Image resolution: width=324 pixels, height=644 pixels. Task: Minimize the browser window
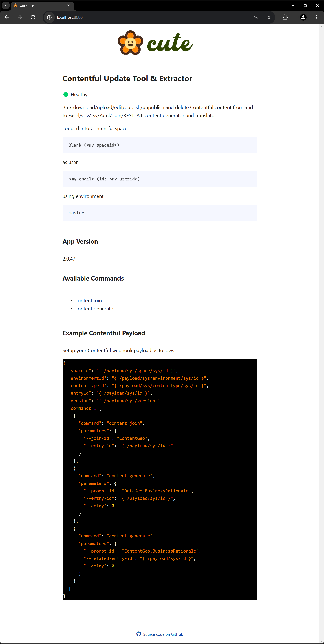click(x=293, y=5)
